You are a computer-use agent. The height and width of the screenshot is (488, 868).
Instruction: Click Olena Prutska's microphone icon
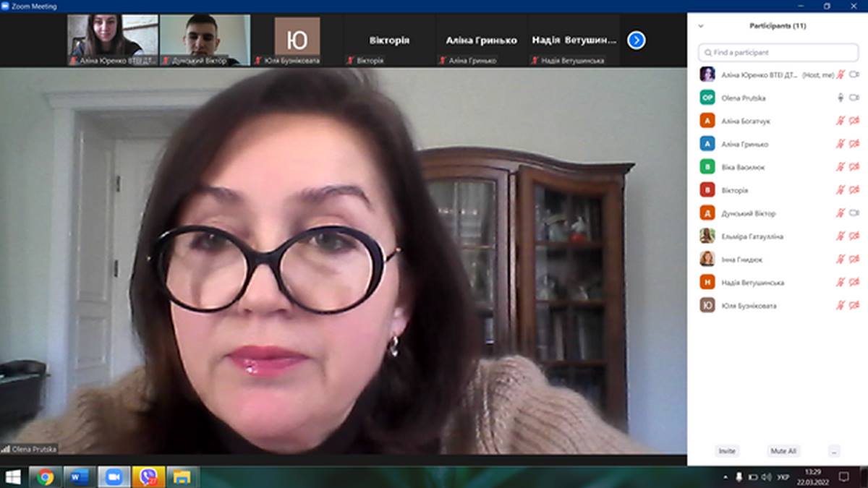click(841, 98)
